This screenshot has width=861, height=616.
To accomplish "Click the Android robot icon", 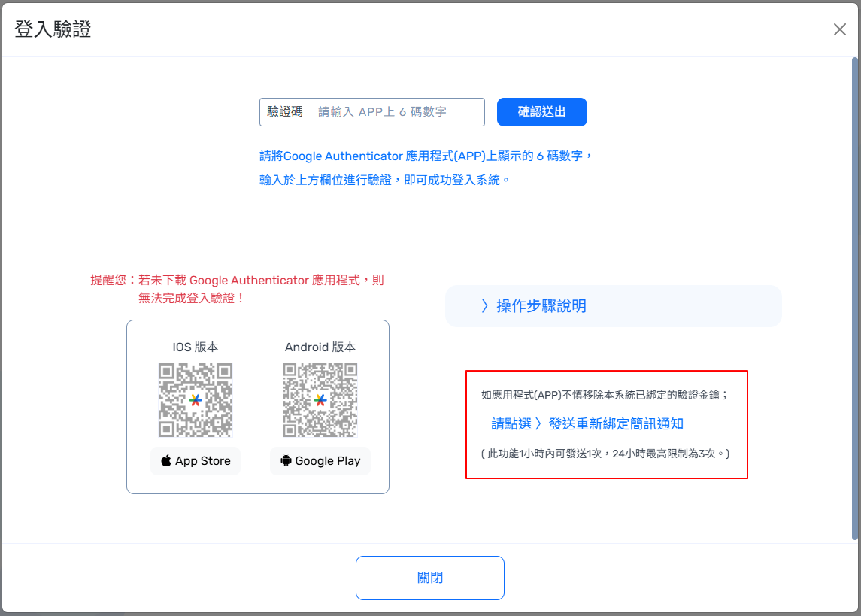I will coord(286,461).
